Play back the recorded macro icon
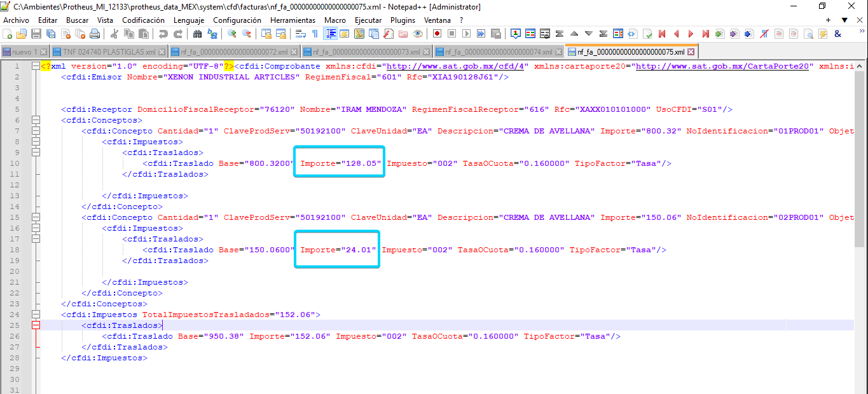This screenshot has height=394, width=868. [x=466, y=34]
